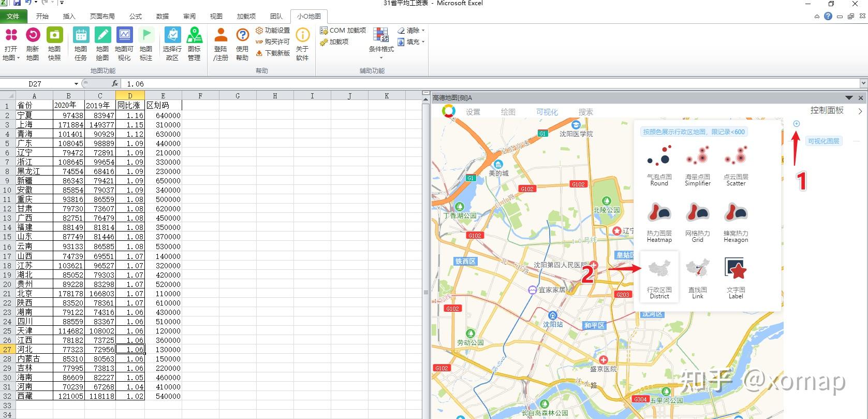Choose the 点云图层 Scatter layer type

(x=736, y=165)
